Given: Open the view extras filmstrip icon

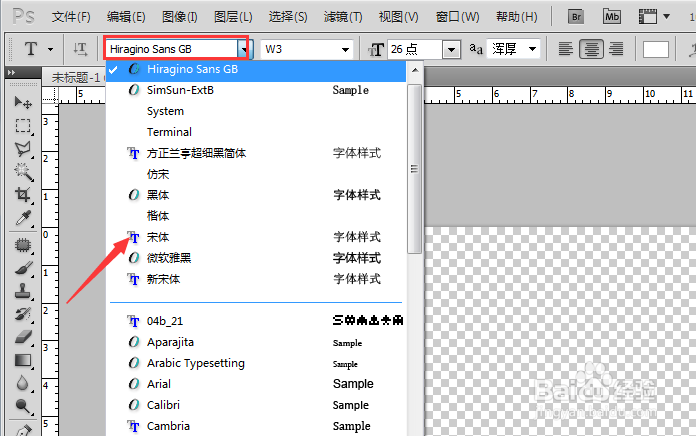Looking at the screenshot, I should (x=653, y=17).
